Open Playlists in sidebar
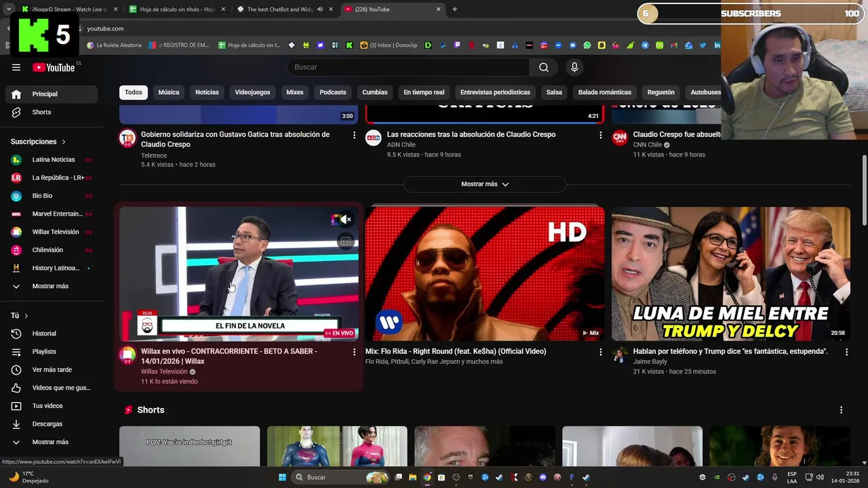The height and width of the screenshot is (488, 868). (x=51, y=352)
